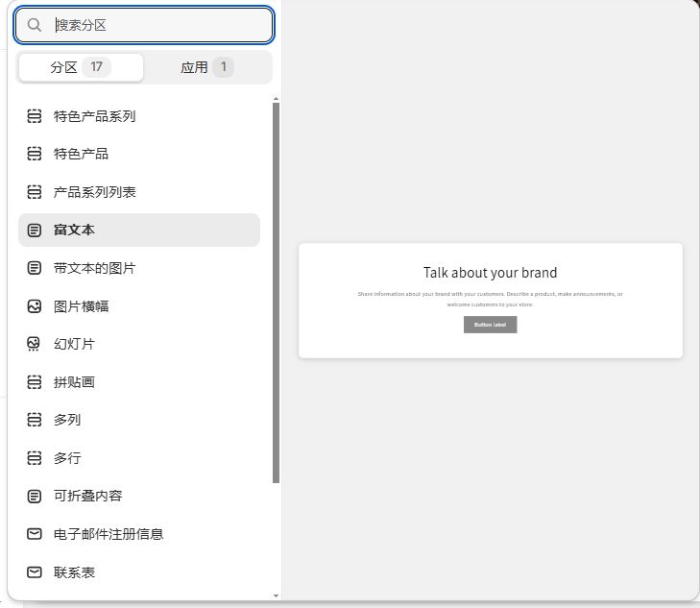Click the search magnifier icon
This screenshot has width=700, height=608.
click(34, 25)
